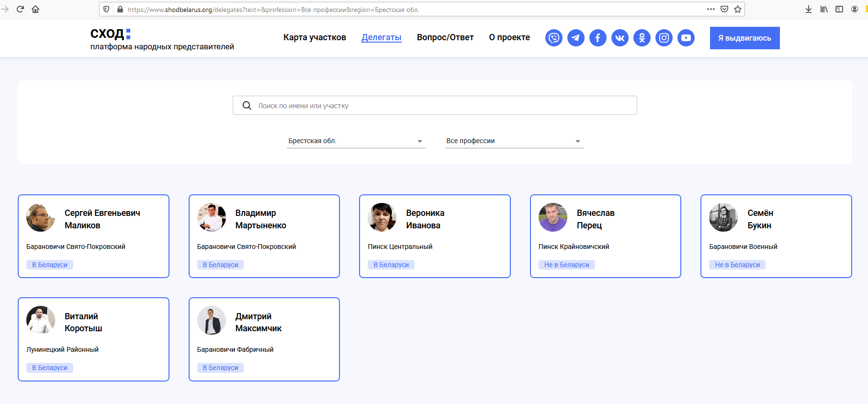The height and width of the screenshot is (404, 868).
Task: Open the О проекте menu item
Action: [509, 37]
